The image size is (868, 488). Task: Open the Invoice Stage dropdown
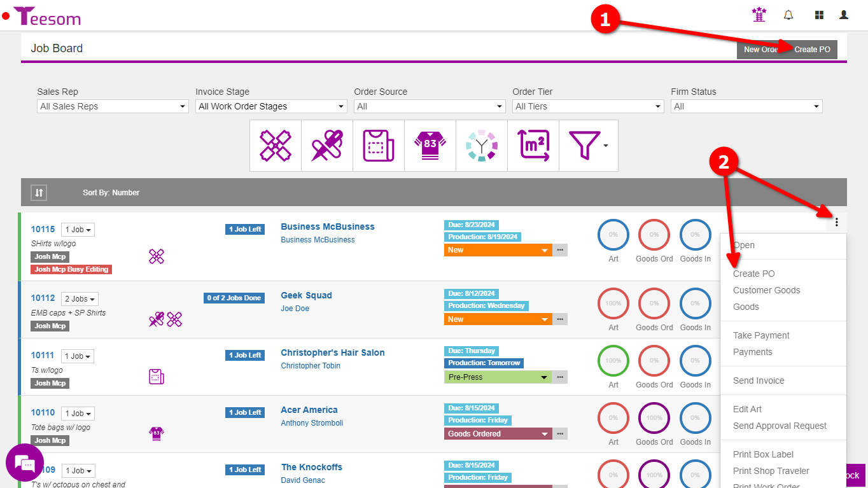[271, 106]
